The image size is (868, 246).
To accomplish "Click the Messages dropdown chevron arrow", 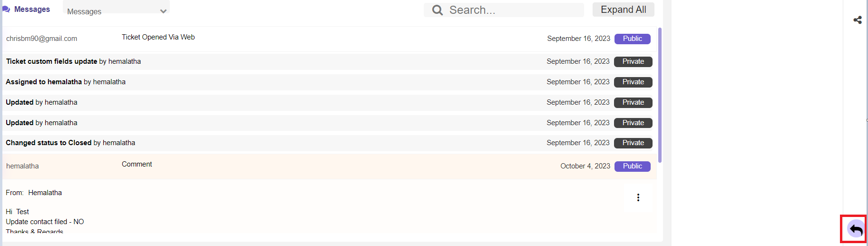I will tap(163, 11).
